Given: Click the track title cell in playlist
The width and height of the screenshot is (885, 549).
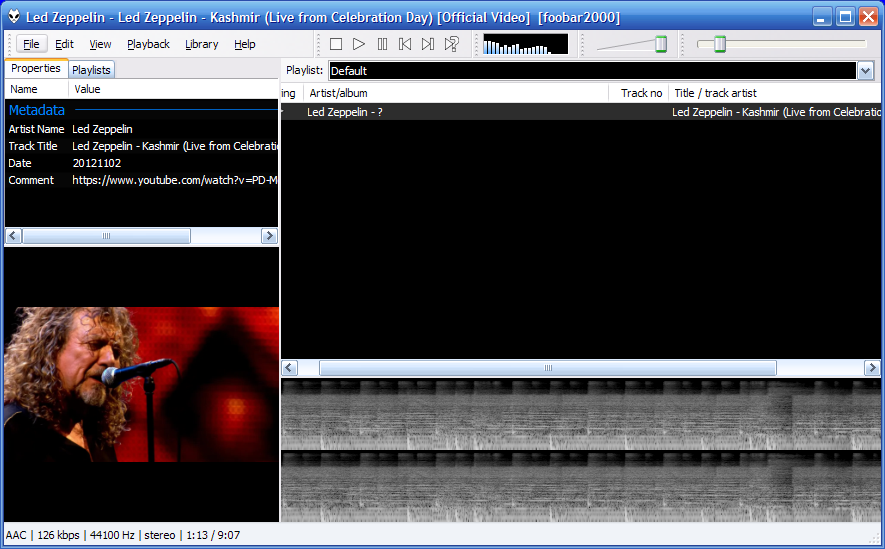Looking at the screenshot, I should click(776, 112).
